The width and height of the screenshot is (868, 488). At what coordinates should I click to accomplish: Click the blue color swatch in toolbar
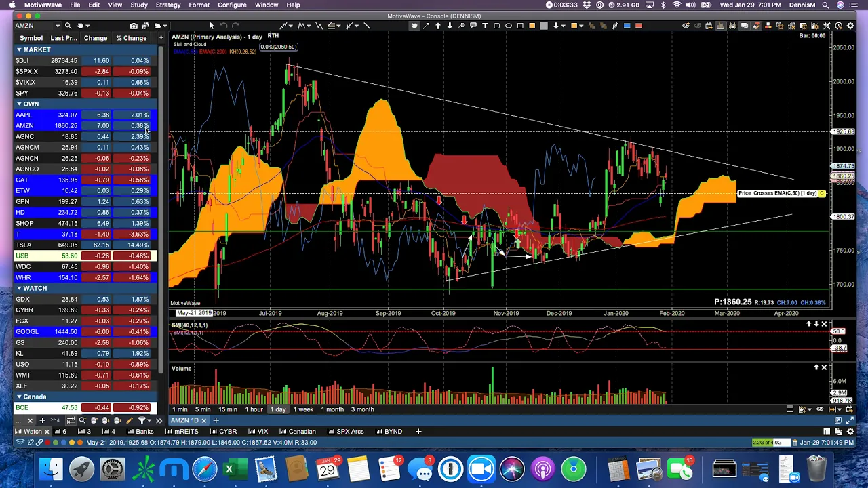pyautogui.click(x=627, y=26)
